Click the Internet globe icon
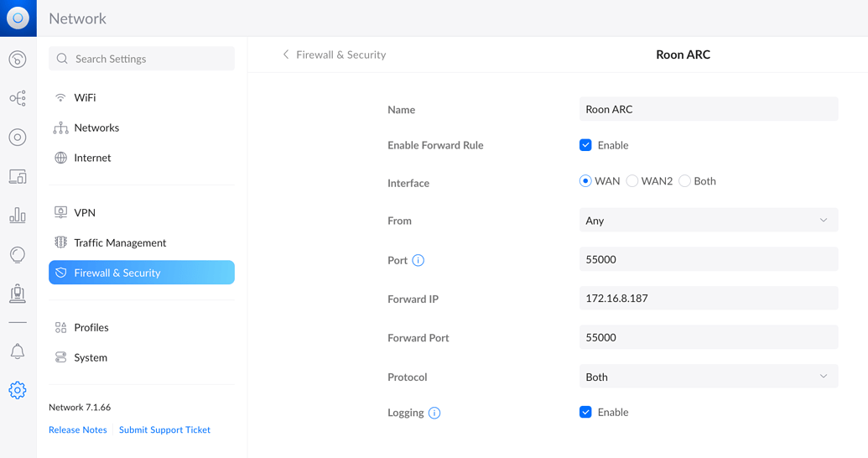Image resolution: width=868 pixels, height=458 pixels. coord(60,158)
